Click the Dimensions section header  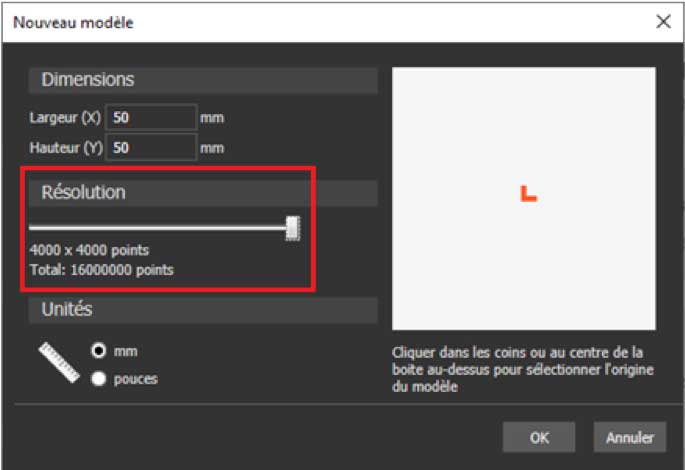(88, 80)
